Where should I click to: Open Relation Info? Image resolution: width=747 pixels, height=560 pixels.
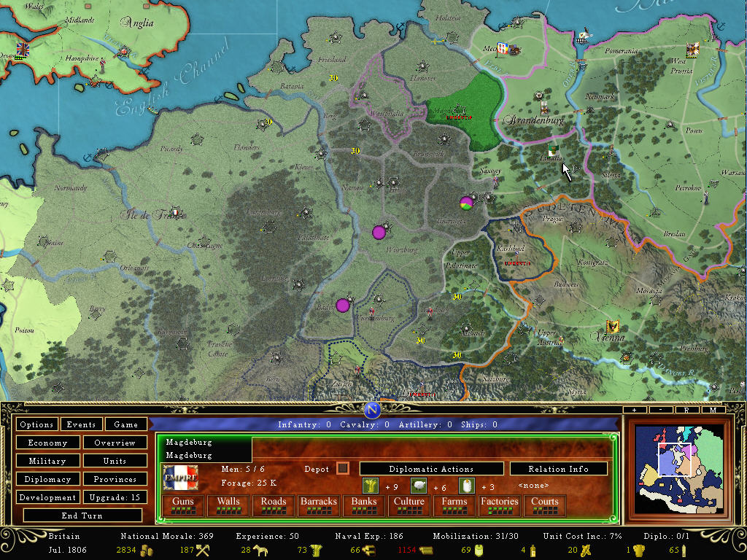click(558, 469)
